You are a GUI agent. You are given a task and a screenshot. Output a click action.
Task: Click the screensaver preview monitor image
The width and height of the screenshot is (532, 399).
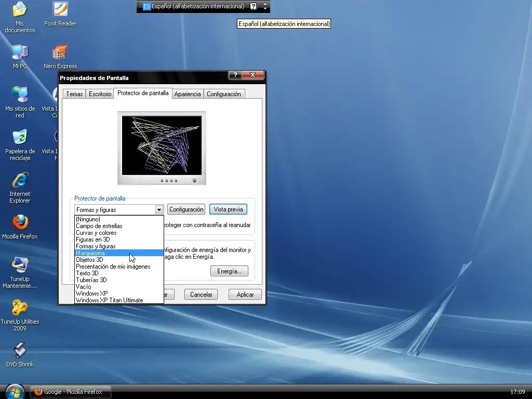coord(162,148)
